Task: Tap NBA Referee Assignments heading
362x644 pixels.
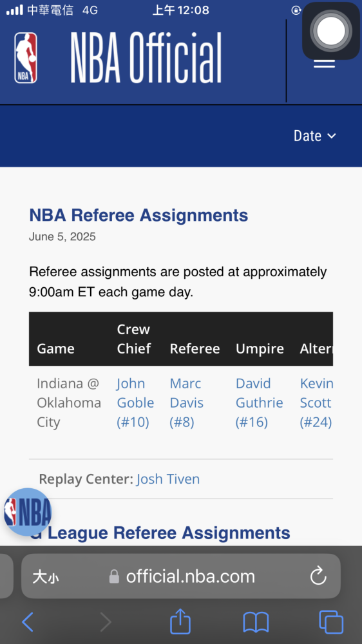Action: (x=138, y=215)
